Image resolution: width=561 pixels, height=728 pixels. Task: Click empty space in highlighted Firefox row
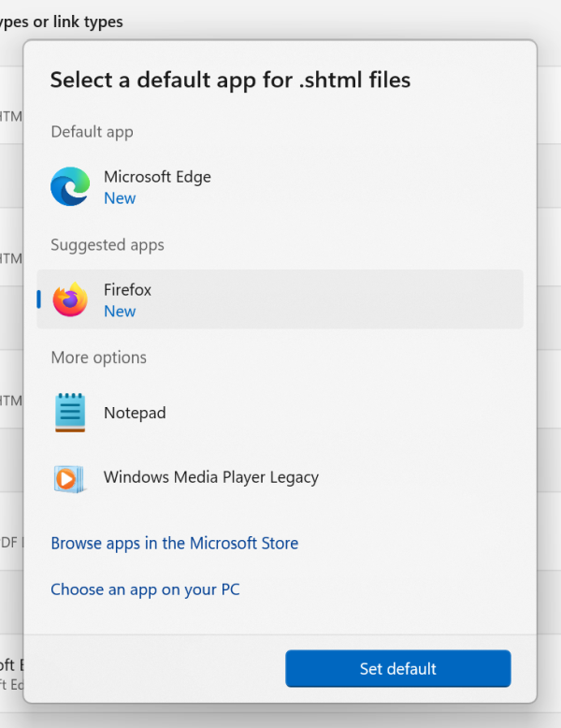tap(374, 299)
